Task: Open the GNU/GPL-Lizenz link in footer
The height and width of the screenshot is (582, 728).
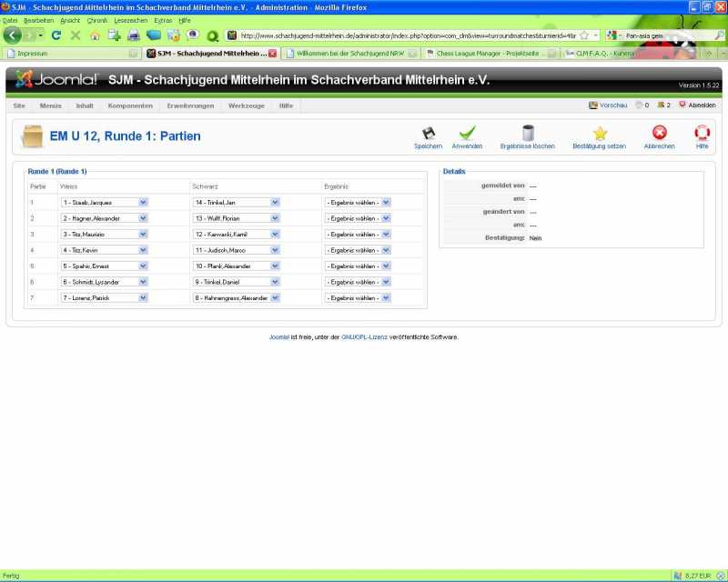Action: [364, 336]
